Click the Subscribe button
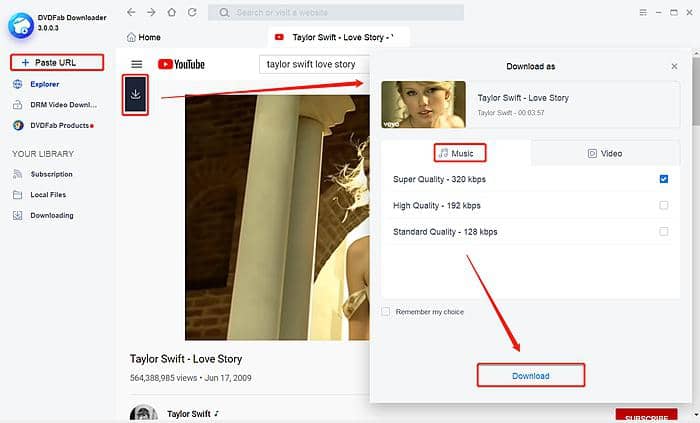The height and width of the screenshot is (423, 700). click(x=646, y=416)
